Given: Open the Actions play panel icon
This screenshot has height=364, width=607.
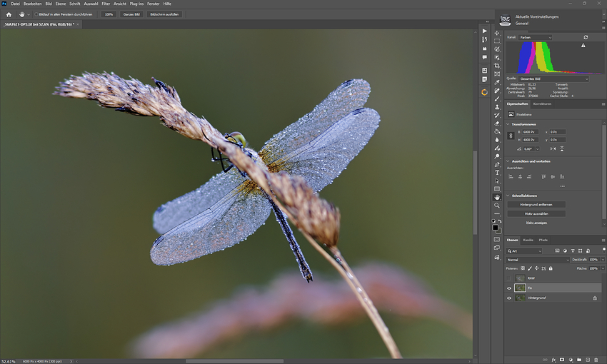Looking at the screenshot, I should pyautogui.click(x=484, y=31).
